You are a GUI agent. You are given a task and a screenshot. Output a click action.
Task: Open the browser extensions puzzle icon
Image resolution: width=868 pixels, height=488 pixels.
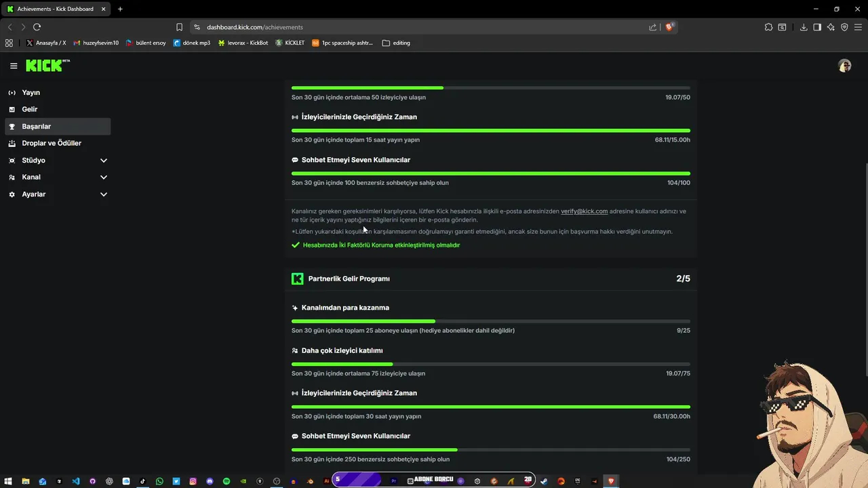pyautogui.click(x=768, y=27)
